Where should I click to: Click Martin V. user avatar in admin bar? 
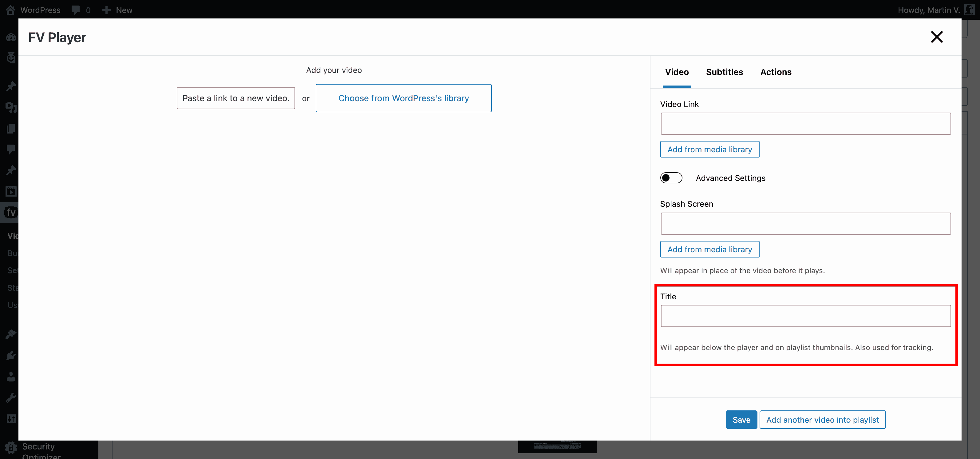click(x=969, y=10)
